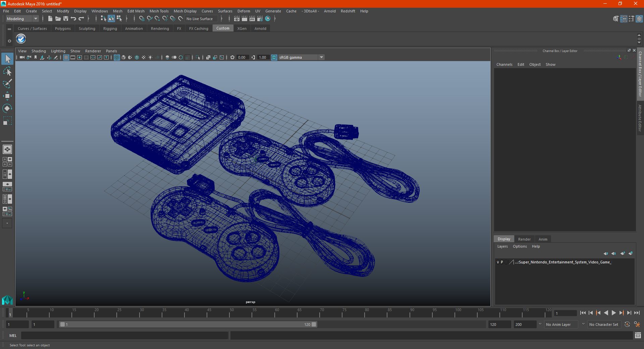Screen dimensions: 644x349
Task: Save the scene with floppy icon
Action: point(66,19)
